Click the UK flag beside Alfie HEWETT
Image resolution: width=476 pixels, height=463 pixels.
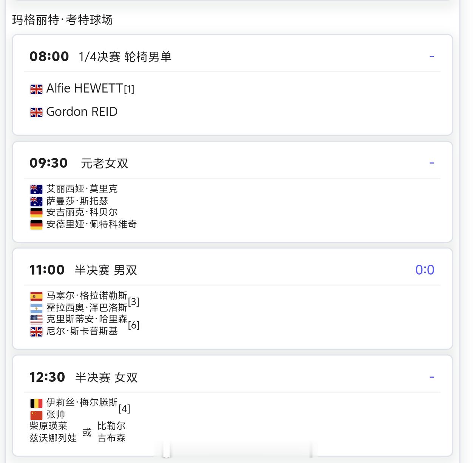pyautogui.click(x=36, y=89)
